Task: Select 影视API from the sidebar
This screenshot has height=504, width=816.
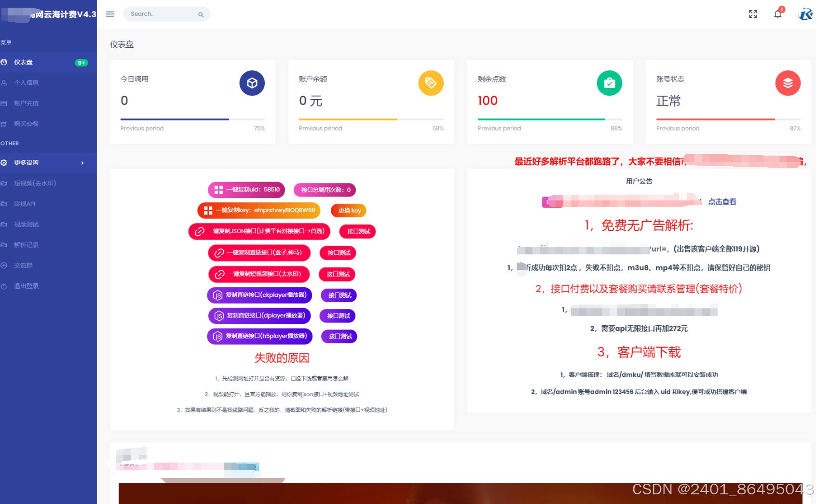Action: 24,203
